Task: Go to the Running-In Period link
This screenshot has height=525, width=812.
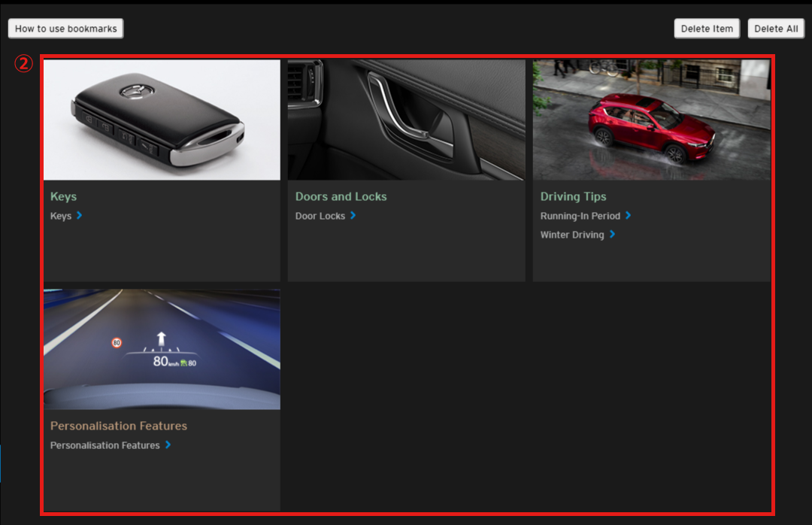Action: tap(580, 216)
